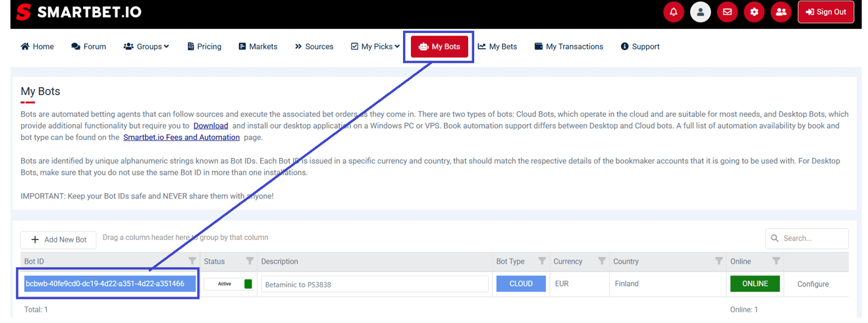
Task: Open filter on Country column
Action: [x=719, y=261]
